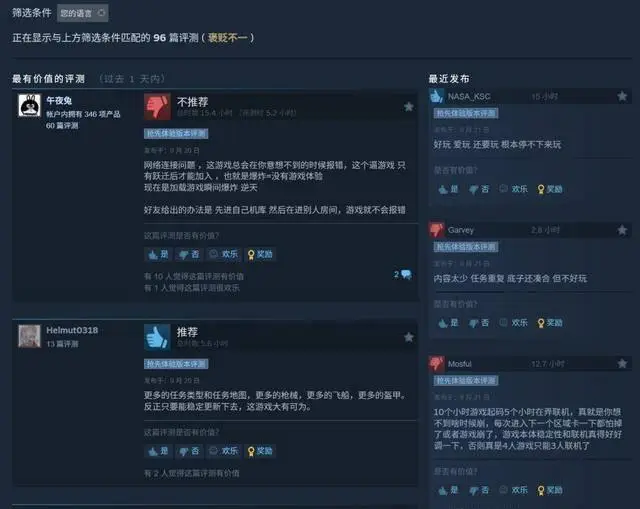Remove the 您的语言 filter tag
Viewport: 640px width, 509px height.
(101, 13)
